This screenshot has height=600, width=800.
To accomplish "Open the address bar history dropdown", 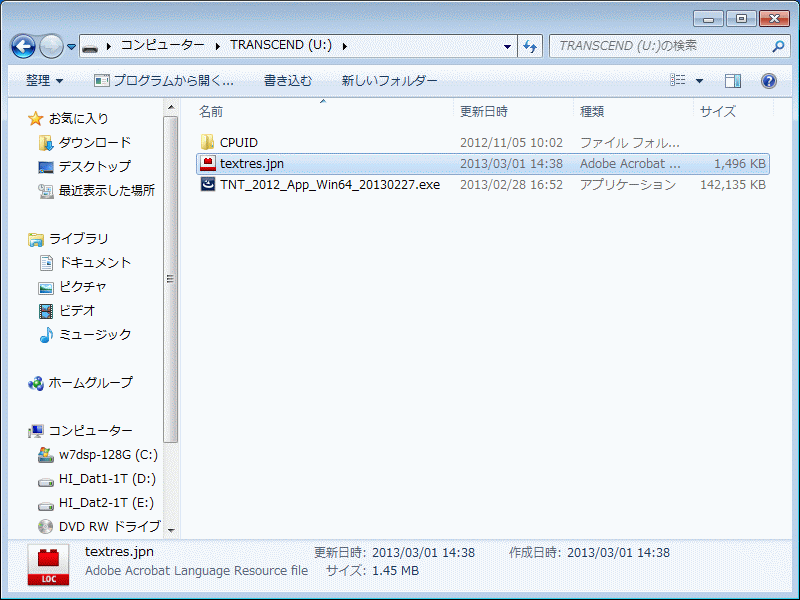I will tap(507, 47).
